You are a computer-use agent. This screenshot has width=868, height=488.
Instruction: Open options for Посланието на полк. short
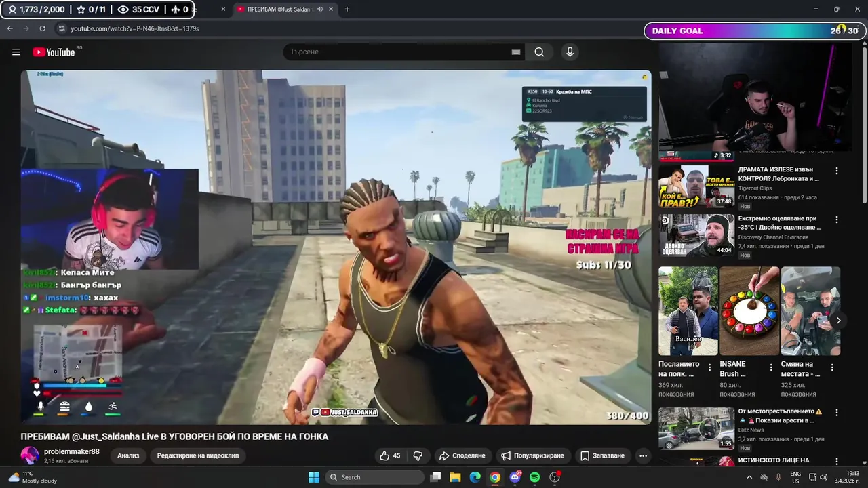(x=709, y=367)
